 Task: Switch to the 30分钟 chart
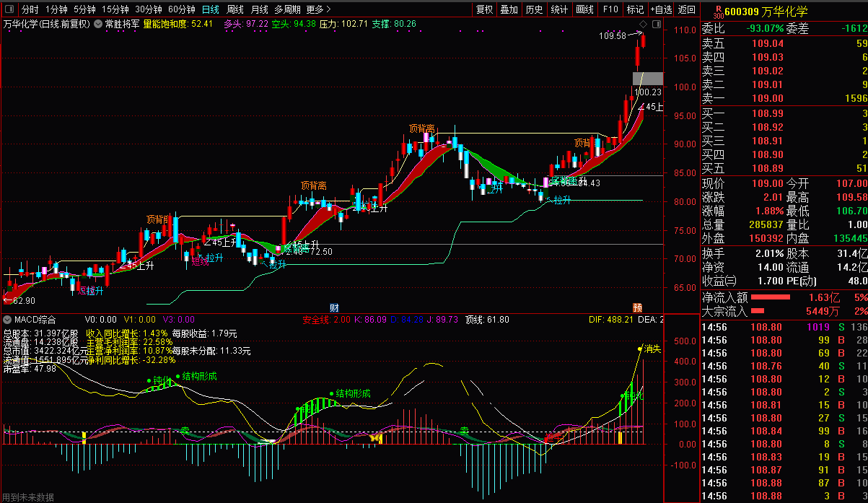pos(148,9)
